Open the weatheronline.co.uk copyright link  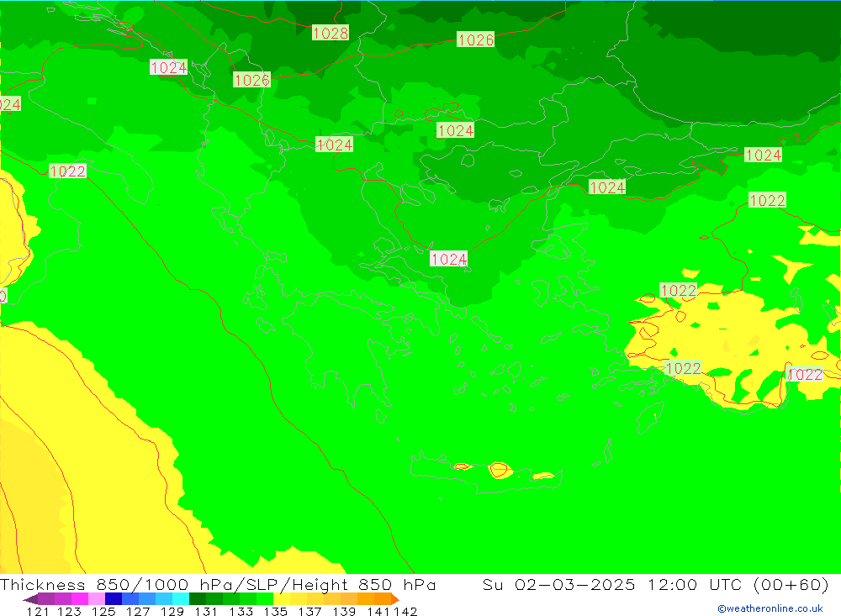[x=770, y=608]
